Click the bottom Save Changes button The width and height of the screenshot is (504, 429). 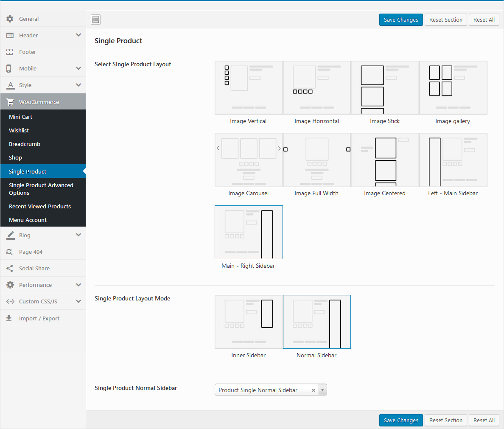[401, 421]
